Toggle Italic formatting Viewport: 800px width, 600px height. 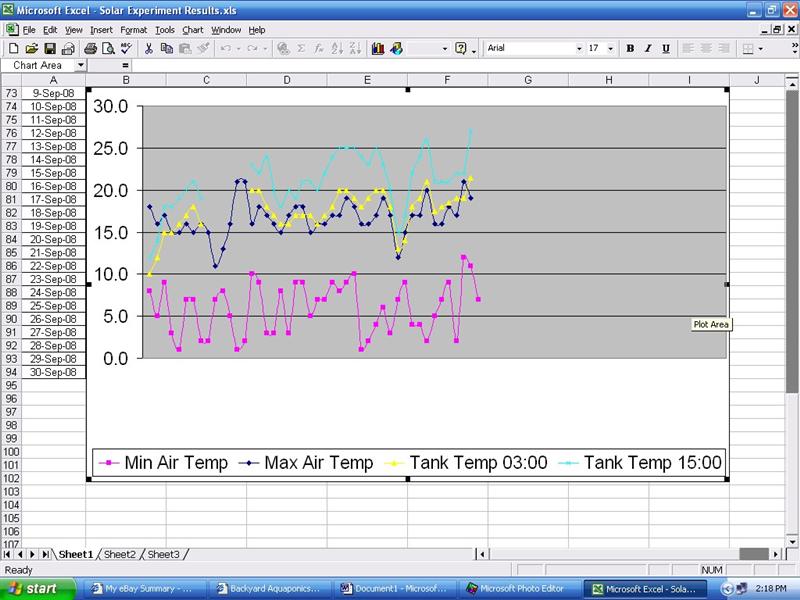[647, 47]
